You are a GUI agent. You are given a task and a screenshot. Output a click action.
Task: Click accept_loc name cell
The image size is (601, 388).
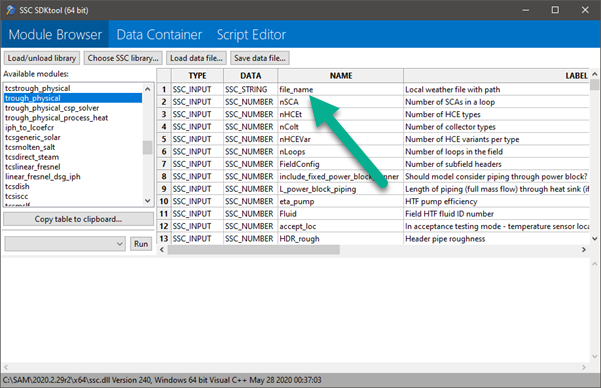(x=340, y=226)
